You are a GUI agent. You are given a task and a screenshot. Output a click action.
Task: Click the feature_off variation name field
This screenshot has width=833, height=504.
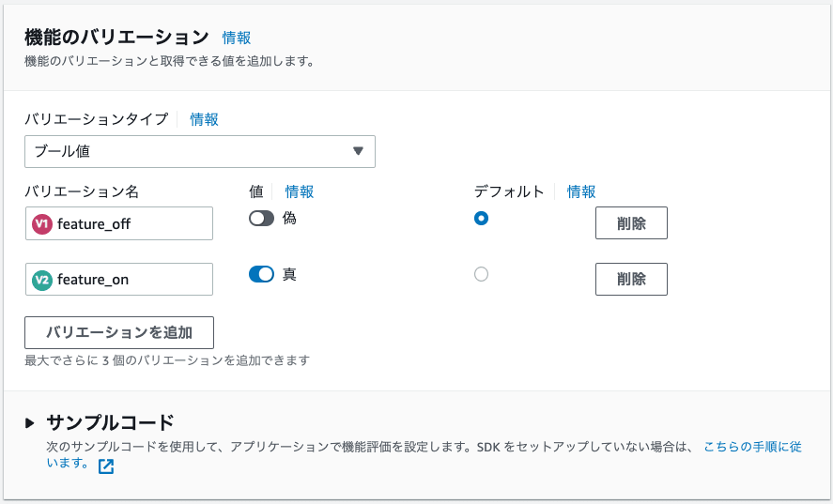(131, 223)
